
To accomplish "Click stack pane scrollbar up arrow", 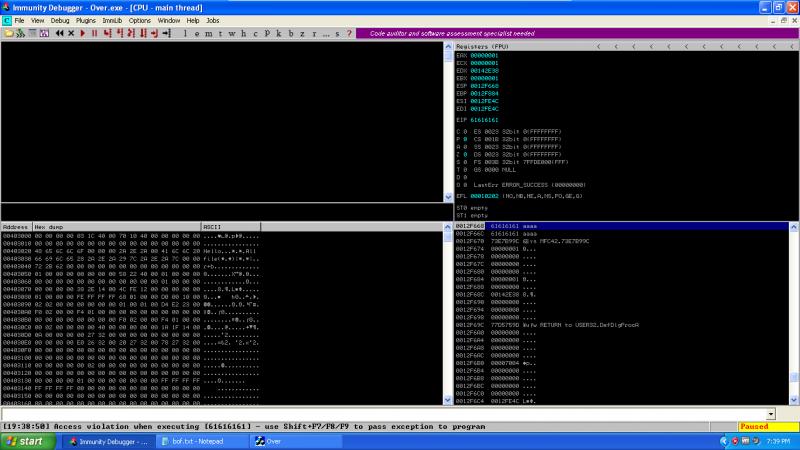I will tap(794, 227).
